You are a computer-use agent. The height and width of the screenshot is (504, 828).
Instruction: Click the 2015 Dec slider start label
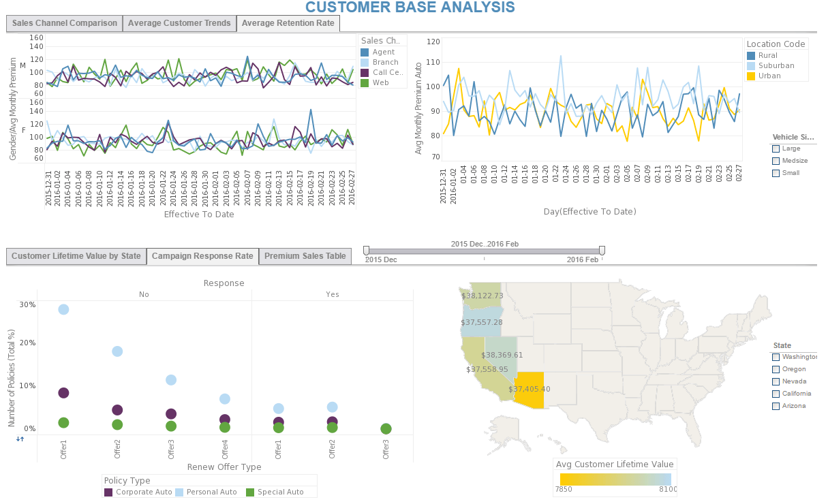pos(381,259)
